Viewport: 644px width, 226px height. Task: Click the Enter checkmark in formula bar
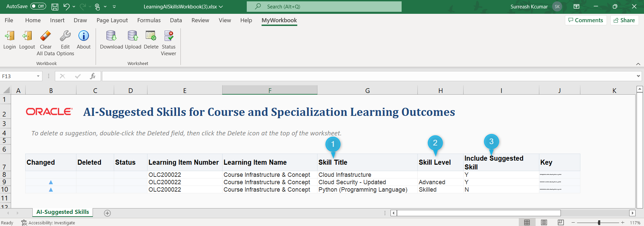tap(78, 76)
